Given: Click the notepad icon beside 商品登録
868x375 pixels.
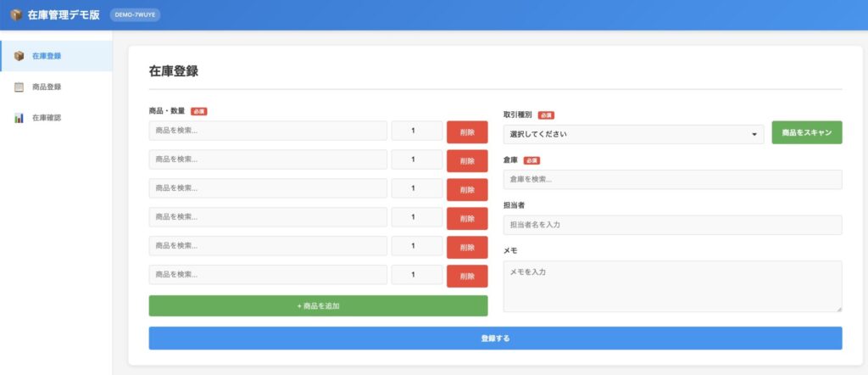Looking at the screenshot, I should point(19,87).
